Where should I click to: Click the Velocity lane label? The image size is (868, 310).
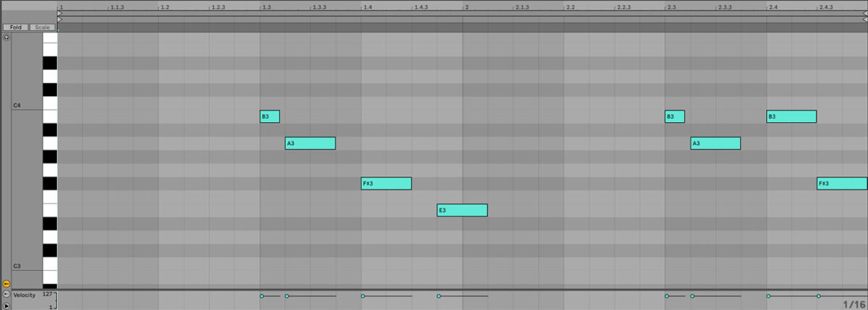(26, 295)
